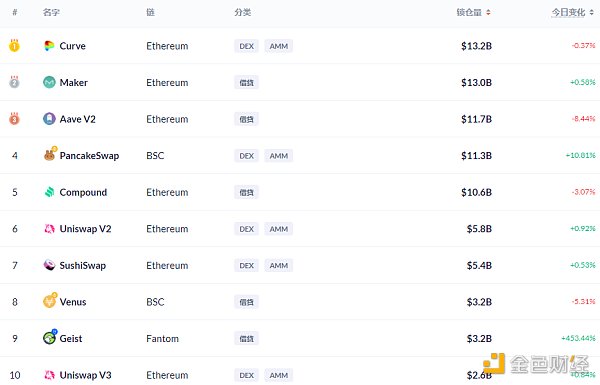Select the AMM tag in PancakeSwap row

pos(279,156)
